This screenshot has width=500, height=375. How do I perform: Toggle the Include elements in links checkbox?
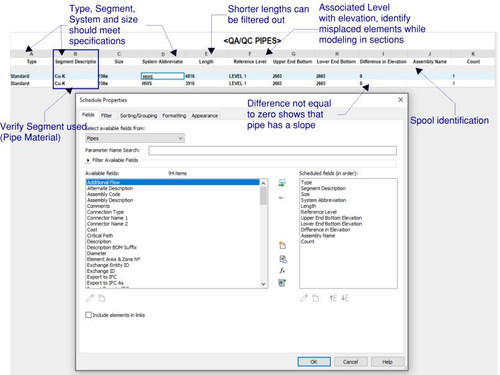click(x=88, y=315)
